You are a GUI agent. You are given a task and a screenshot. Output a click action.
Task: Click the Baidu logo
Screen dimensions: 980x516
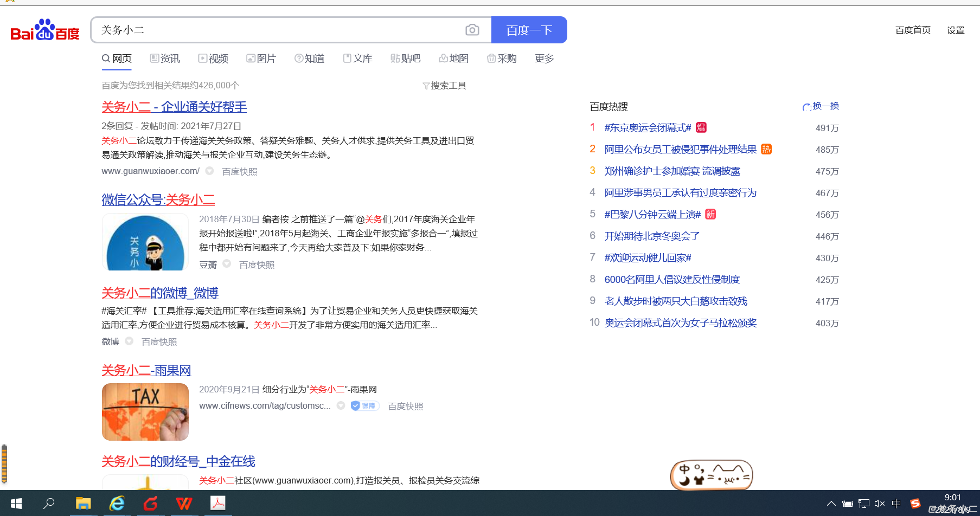coord(45,30)
